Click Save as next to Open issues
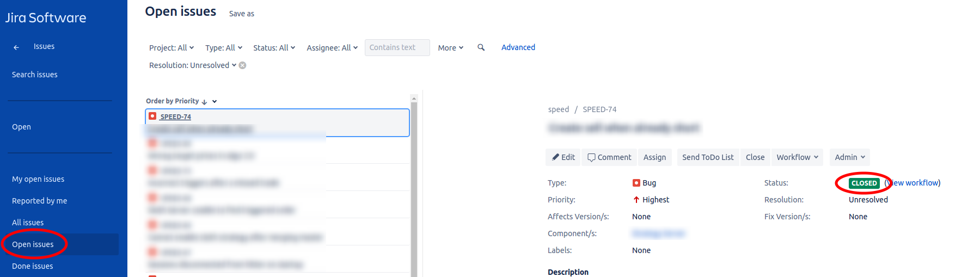The height and width of the screenshot is (277, 980). tap(242, 14)
